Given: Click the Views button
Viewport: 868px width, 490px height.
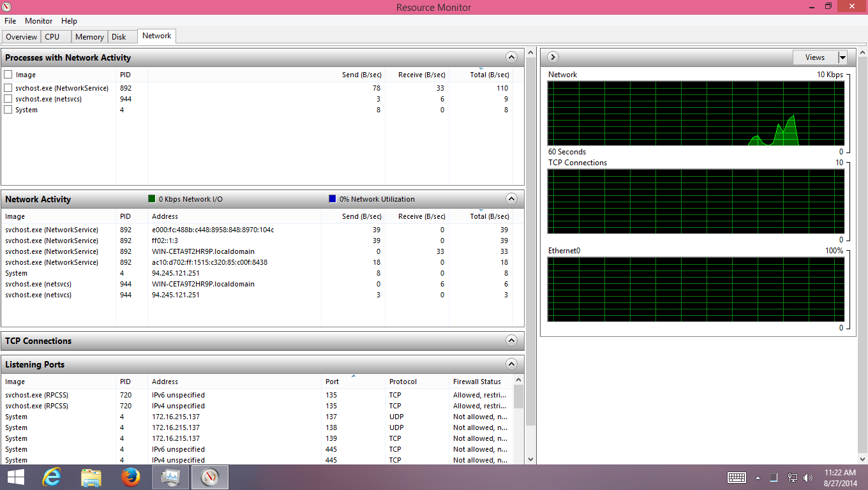Looking at the screenshot, I should pos(814,57).
